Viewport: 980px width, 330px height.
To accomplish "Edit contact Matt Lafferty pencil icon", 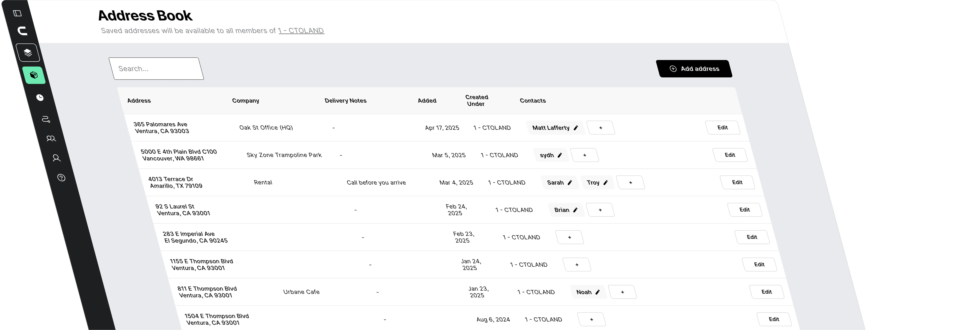I will (576, 128).
